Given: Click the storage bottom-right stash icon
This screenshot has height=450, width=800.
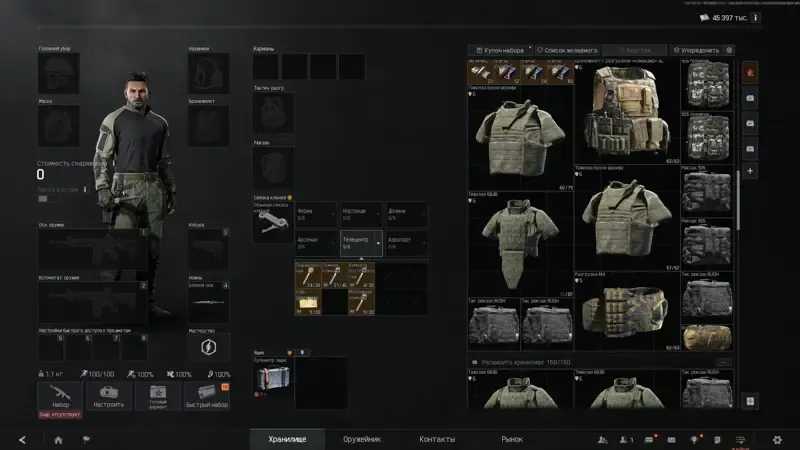Looking at the screenshot, I should tap(750, 401).
